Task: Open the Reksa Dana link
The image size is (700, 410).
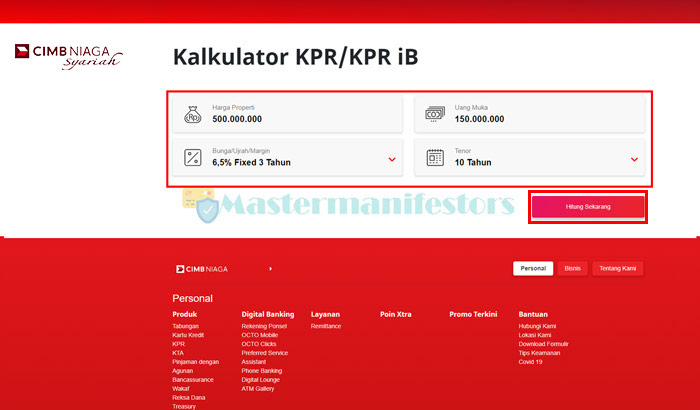Action: pos(189,397)
